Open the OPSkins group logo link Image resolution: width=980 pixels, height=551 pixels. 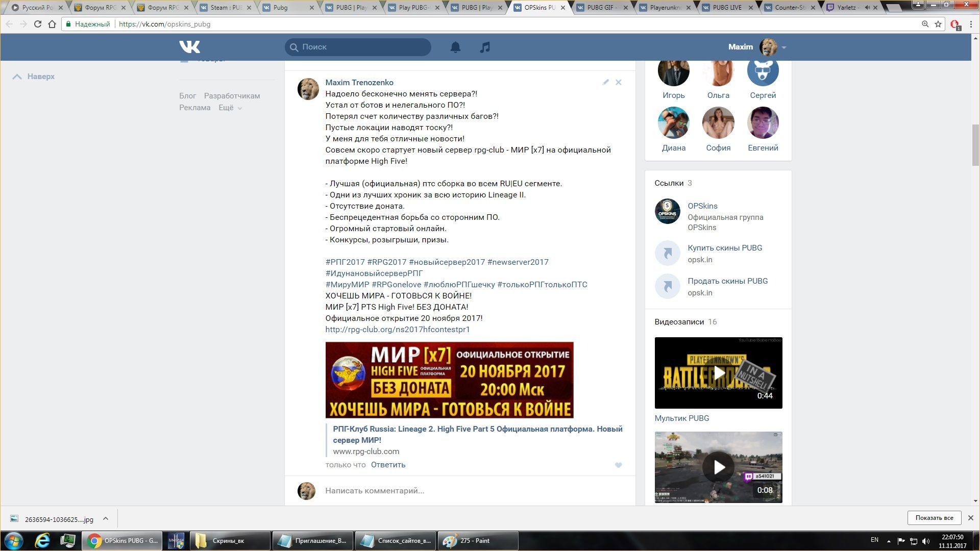tap(667, 211)
